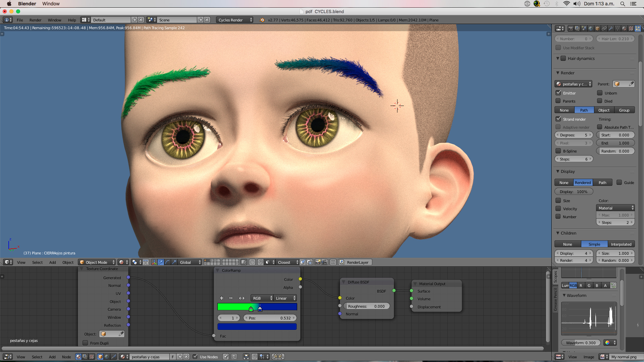Select Interpolated children type

[x=621, y=244]
